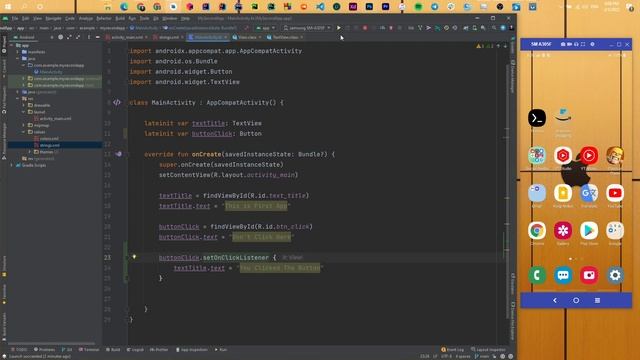The width and height of the screenshot is (640, 360).
Task: Open the File menu
Action: [x=15, y=18]
